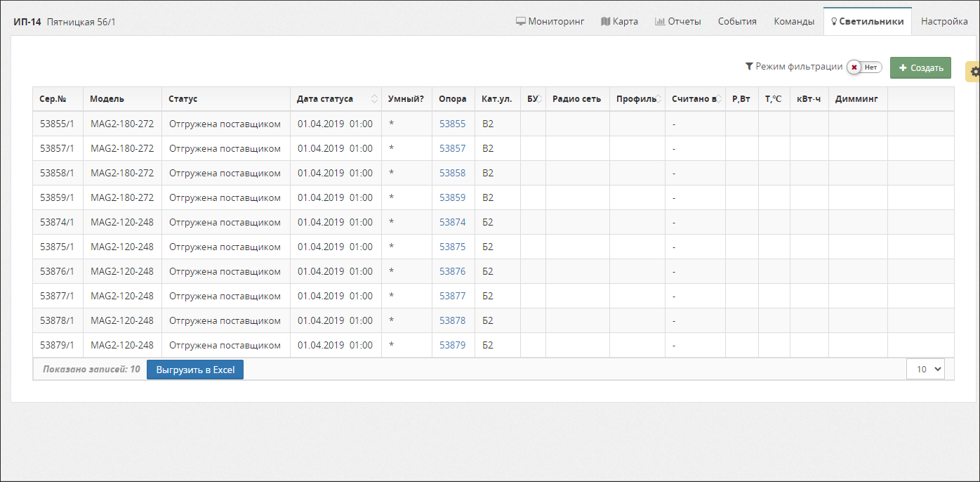Image resolution: width=980 pixels, height=482 pixels.
Task: Open the Настройка tab
Action: (x=944, y=21)
